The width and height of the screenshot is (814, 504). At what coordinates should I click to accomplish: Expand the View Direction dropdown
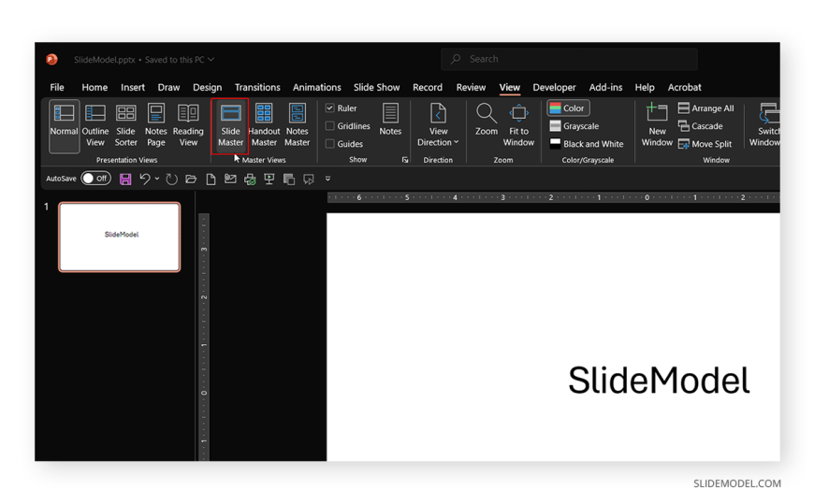click(438, 126)
